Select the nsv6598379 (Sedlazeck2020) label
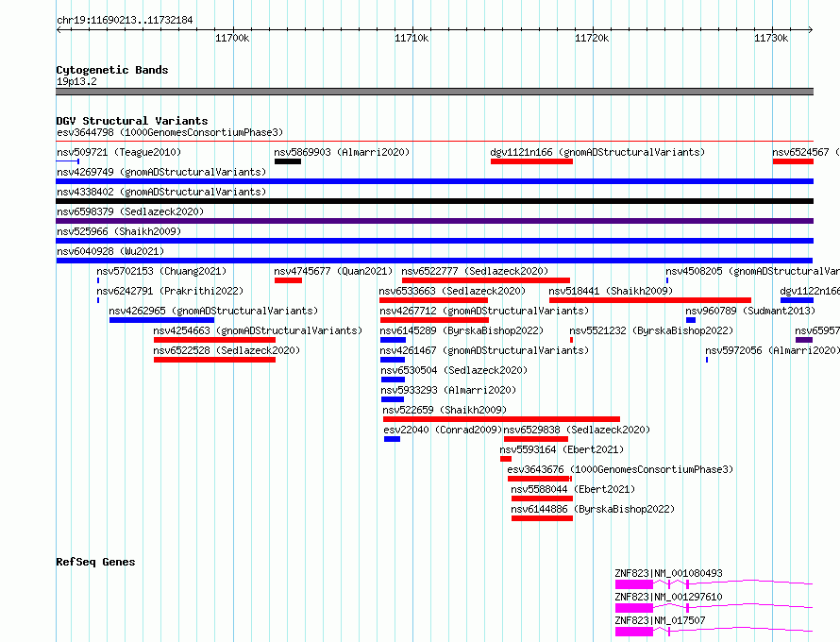The height and width of the screenshot is (642, 840). [x=130, y=211]
